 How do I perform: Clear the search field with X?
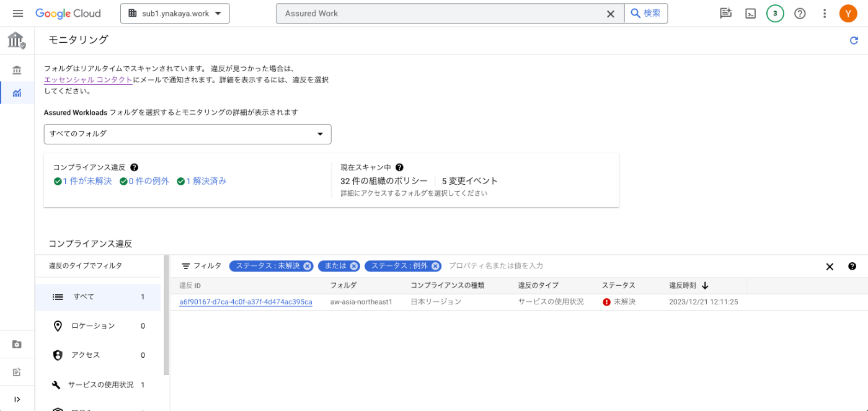pos(611,14)
